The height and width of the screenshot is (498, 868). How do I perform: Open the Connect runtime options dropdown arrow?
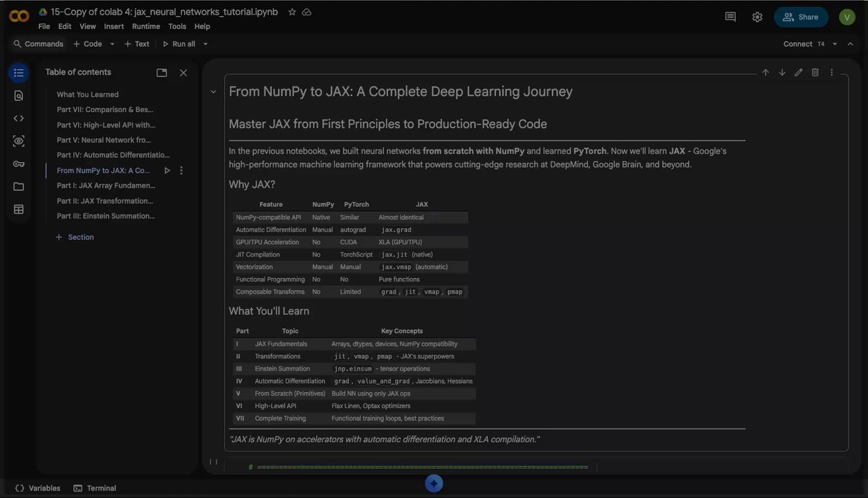835,44
